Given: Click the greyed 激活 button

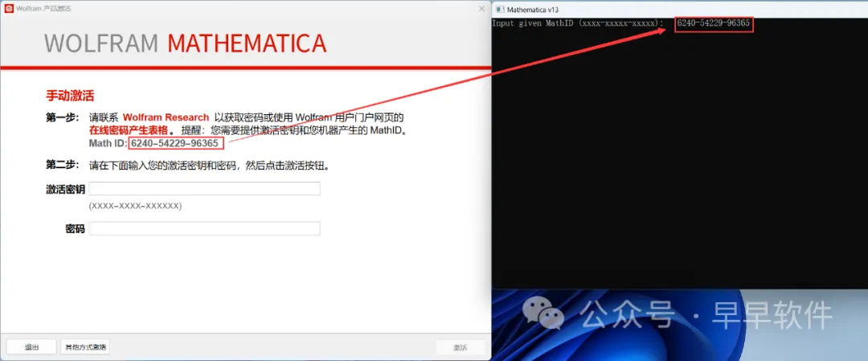Looking at the screenshot, I should [x=460, y=347].
